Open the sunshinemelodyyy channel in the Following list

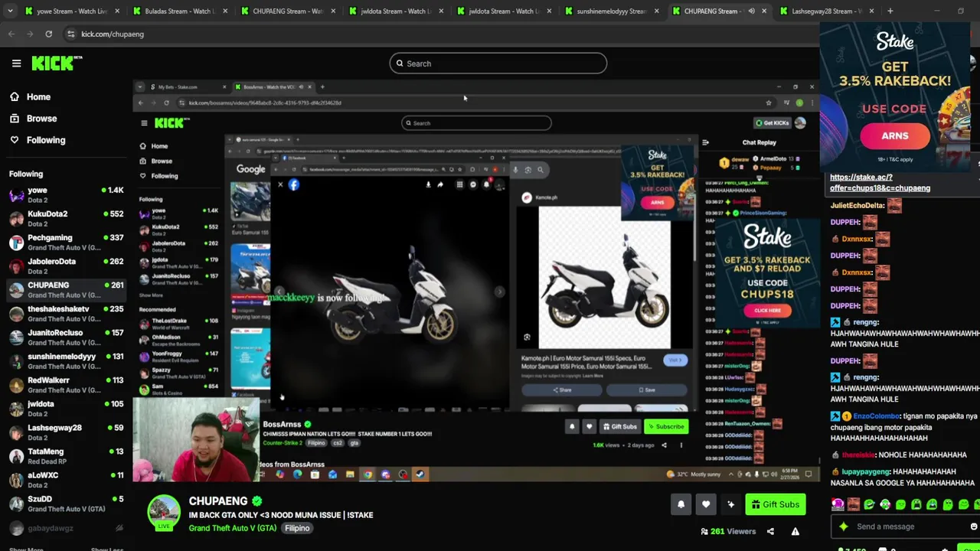66,361
